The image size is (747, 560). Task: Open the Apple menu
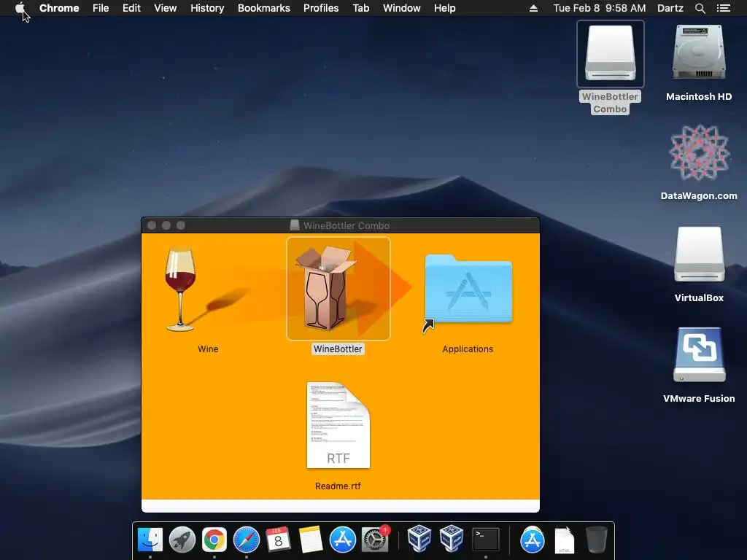pyautogui.click(x=20, y=8)
